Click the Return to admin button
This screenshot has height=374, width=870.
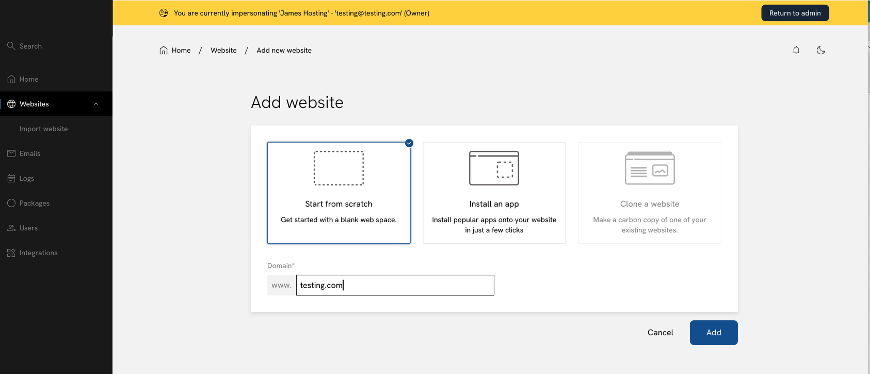(795, 13)
